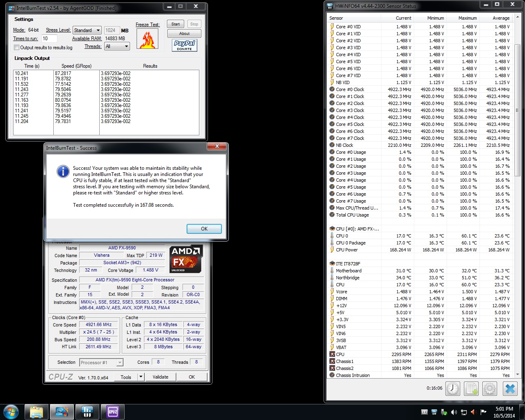
Task: Enable Output results to results.log checkbox
Action: point(17,48)
